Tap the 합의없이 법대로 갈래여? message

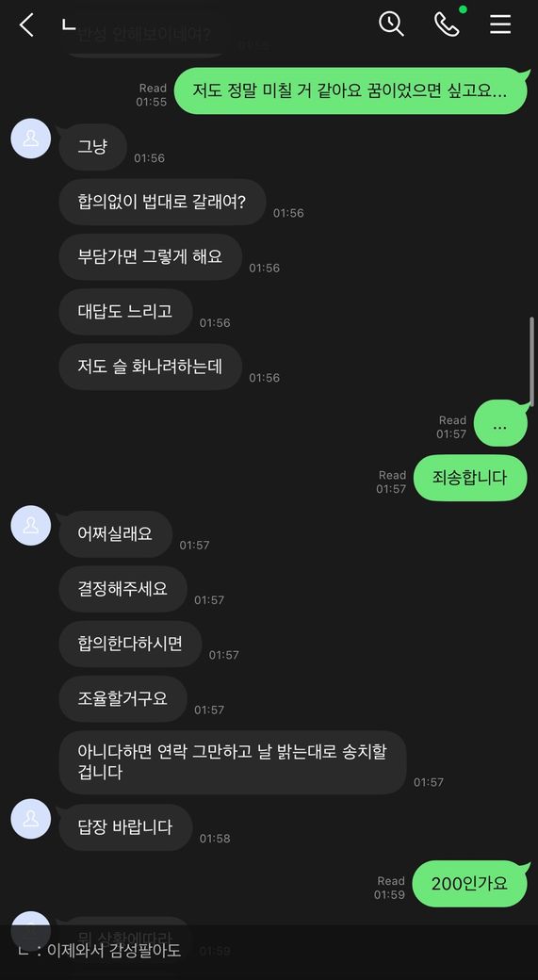pyautogui.click(x=162, y=203)
